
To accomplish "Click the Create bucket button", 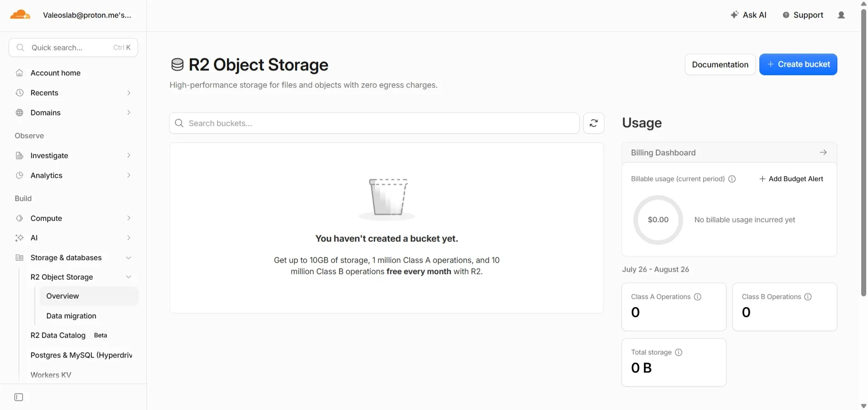I will click(798, 65).
